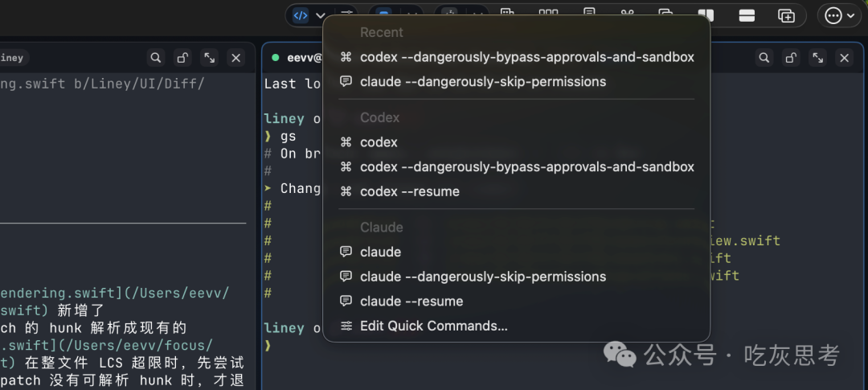Click expand arrows icon in left pane
The width and height of the screenshot is (868, 390).
coord(209,58)
